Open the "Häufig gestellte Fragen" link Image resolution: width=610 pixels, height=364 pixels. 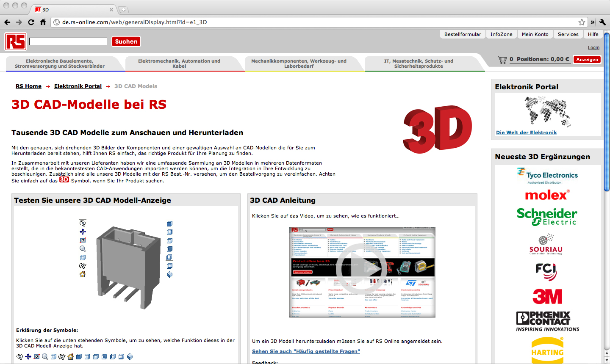306,351
